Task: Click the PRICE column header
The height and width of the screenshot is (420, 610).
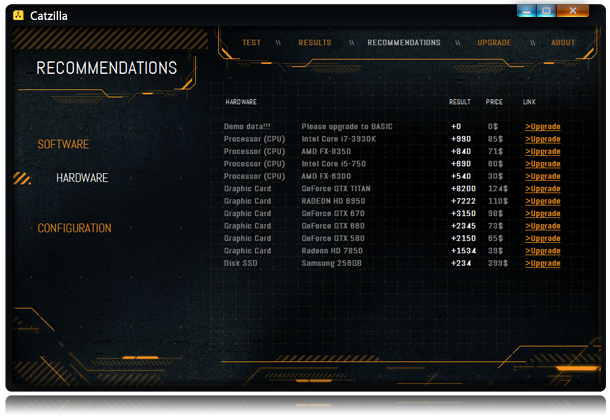Action: pos(494,102)
